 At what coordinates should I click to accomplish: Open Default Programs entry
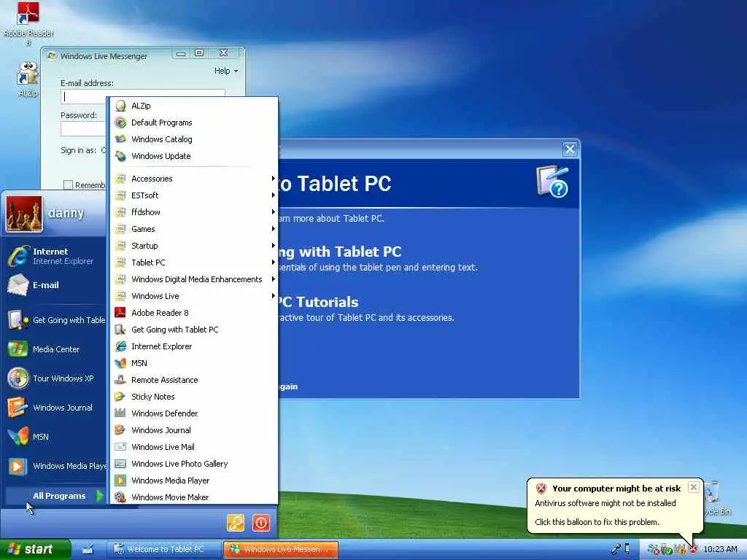[x=194, y=122]
